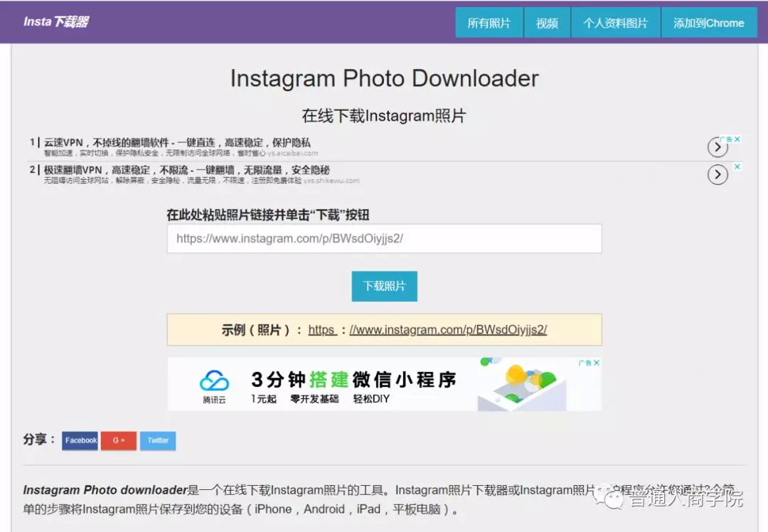Viewport: 768px width, 532px height.
Task: Click the Instagram Photo Downloader heading
Action: pyautogui.click(x=384, y=78)
